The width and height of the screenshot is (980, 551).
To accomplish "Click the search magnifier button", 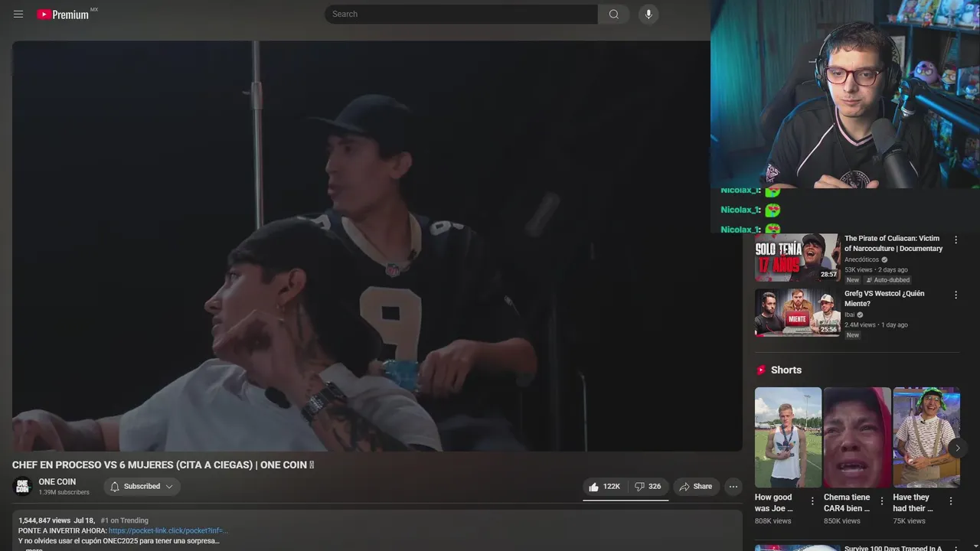I will pyautogui.click(x=613, y=14).
